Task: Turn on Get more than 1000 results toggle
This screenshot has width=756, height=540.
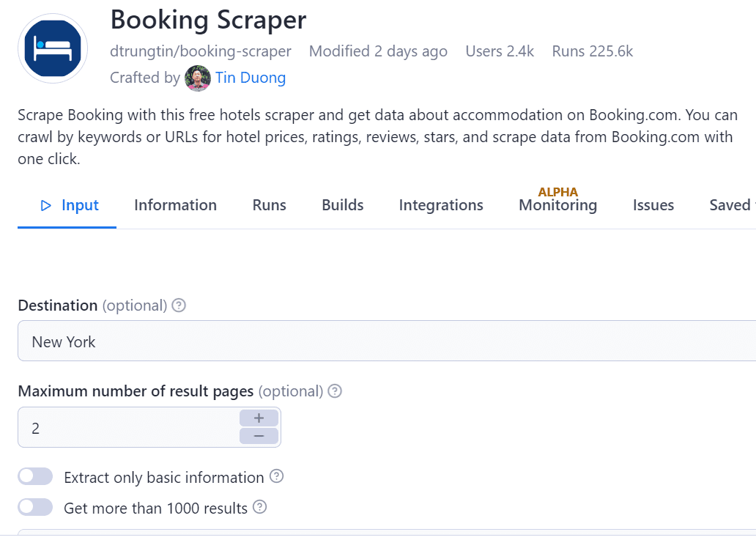Action: click(x=35, y=507)
